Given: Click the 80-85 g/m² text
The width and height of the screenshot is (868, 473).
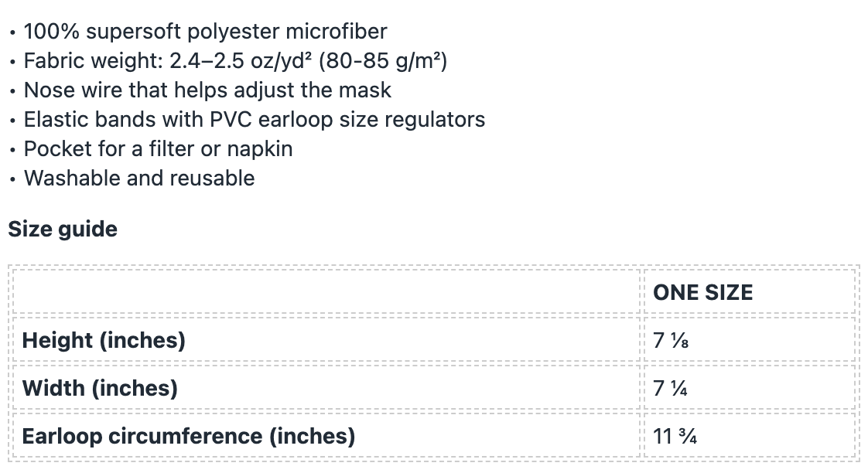Looking at the screenshot, I should (x=383, y=61).
